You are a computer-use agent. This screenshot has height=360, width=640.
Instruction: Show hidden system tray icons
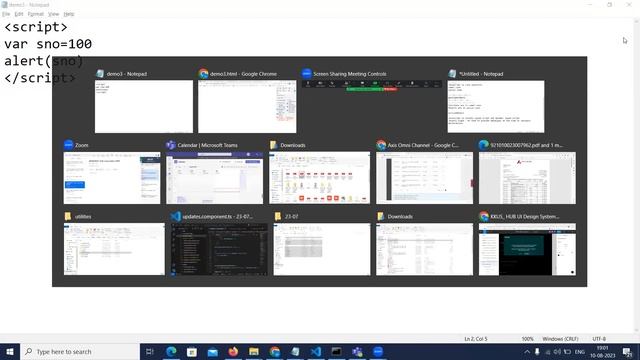(527, 351)
